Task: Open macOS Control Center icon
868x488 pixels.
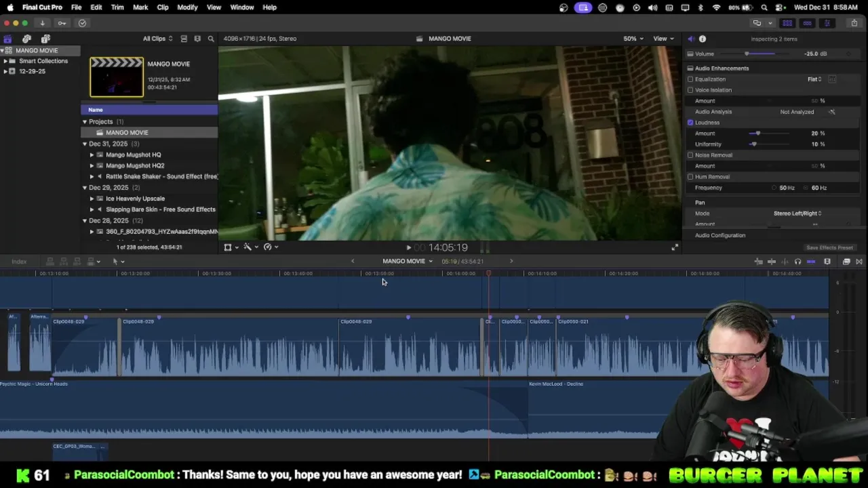Action: tap(779, 7)
